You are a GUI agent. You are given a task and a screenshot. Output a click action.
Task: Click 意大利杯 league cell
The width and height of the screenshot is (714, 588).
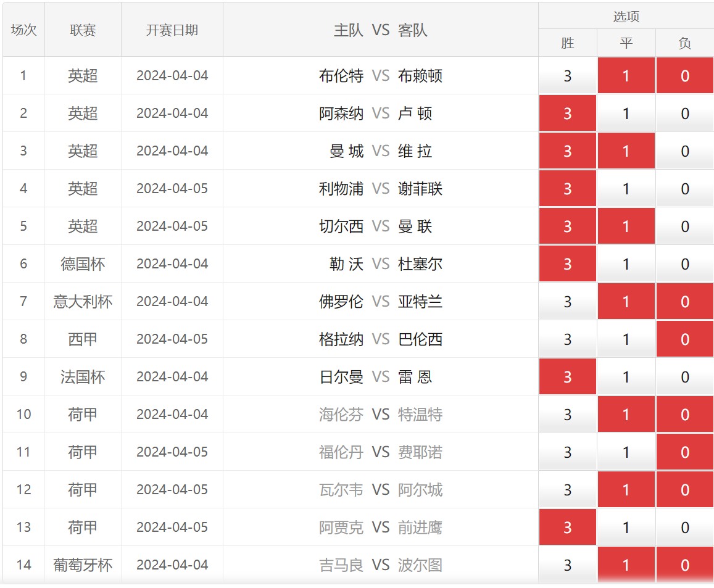83,301
